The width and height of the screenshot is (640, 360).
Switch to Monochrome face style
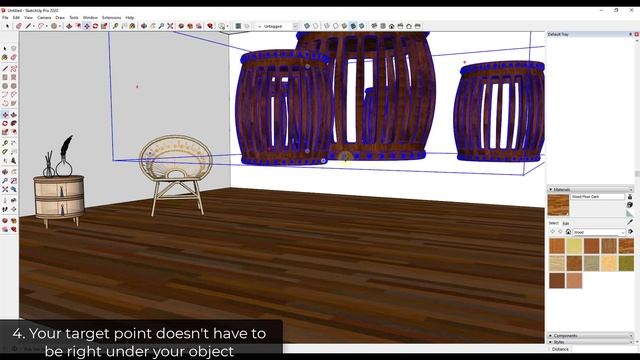click(x=362, y=26)
